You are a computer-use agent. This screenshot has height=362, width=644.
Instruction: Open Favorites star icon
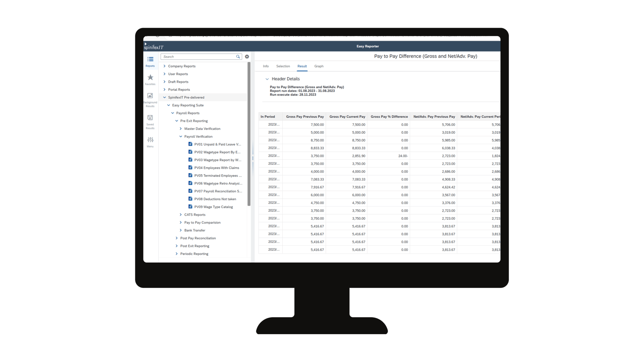pyautogui.click(x=150, y=78)
